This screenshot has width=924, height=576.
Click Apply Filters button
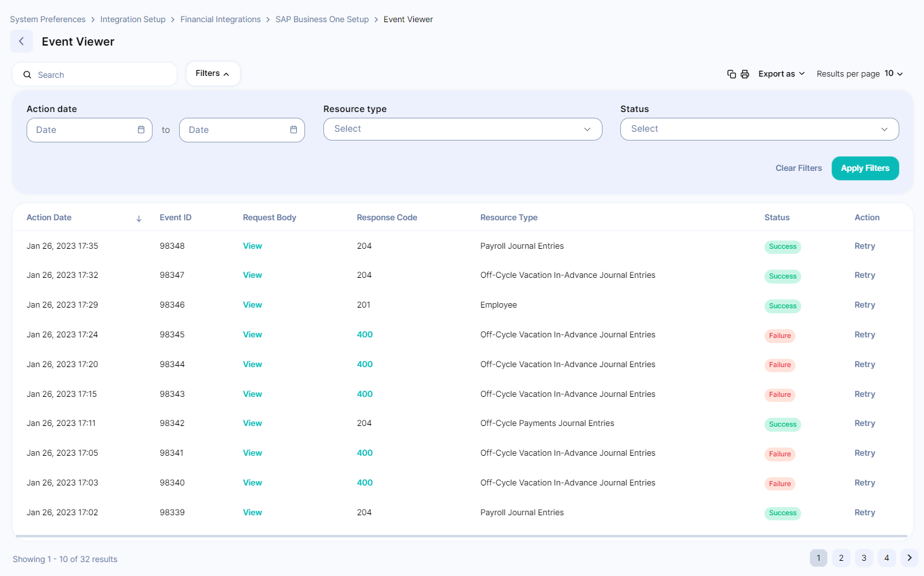(x=865, y=168)
